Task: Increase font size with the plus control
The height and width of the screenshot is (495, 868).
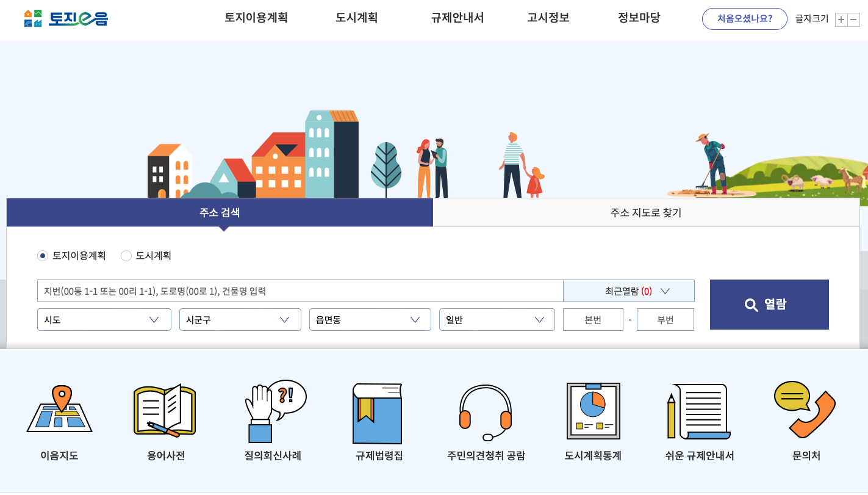Action: point(841,20)
